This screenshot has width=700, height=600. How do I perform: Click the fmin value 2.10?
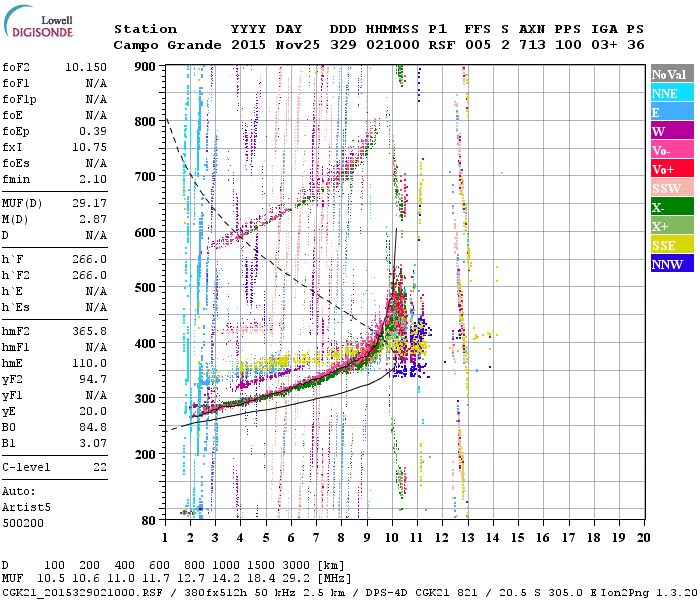point(93,179)
